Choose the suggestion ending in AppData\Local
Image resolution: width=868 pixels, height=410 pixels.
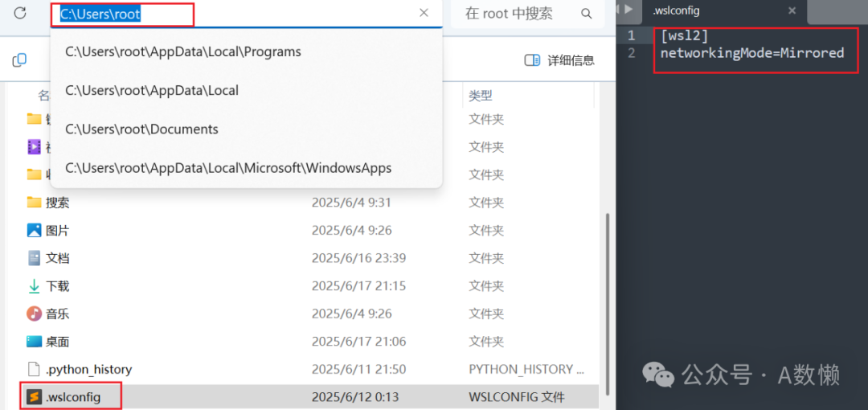152,90
